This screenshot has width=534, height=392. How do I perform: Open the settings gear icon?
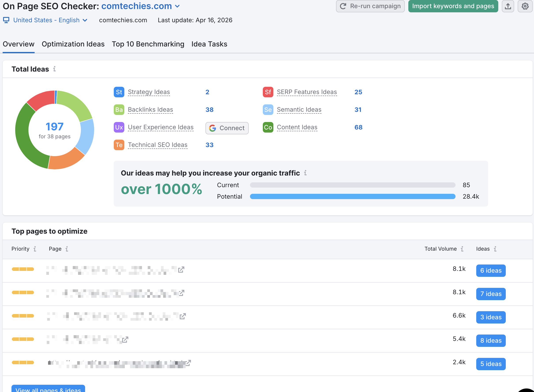(x=525, y=6)
